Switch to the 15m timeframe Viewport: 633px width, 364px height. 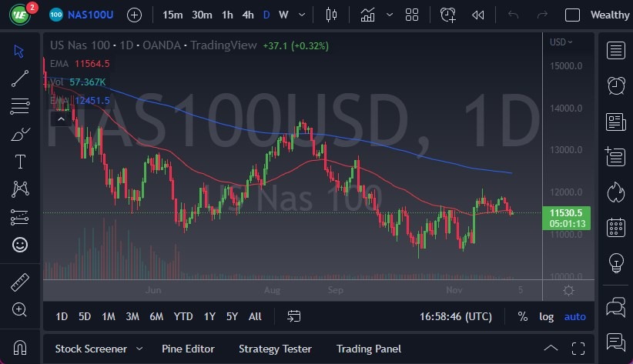(x=172, y=15)
